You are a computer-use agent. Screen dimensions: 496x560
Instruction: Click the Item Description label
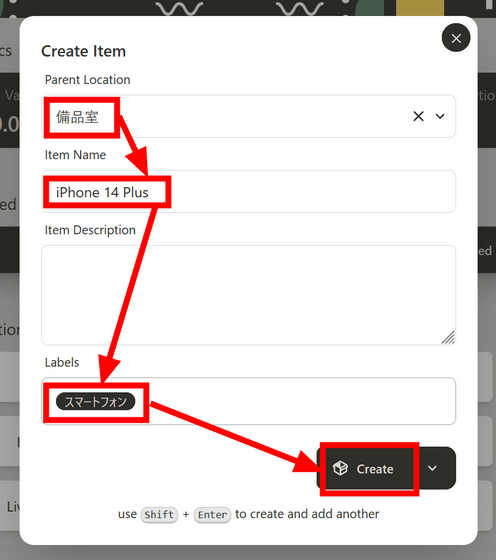point(90,230)
